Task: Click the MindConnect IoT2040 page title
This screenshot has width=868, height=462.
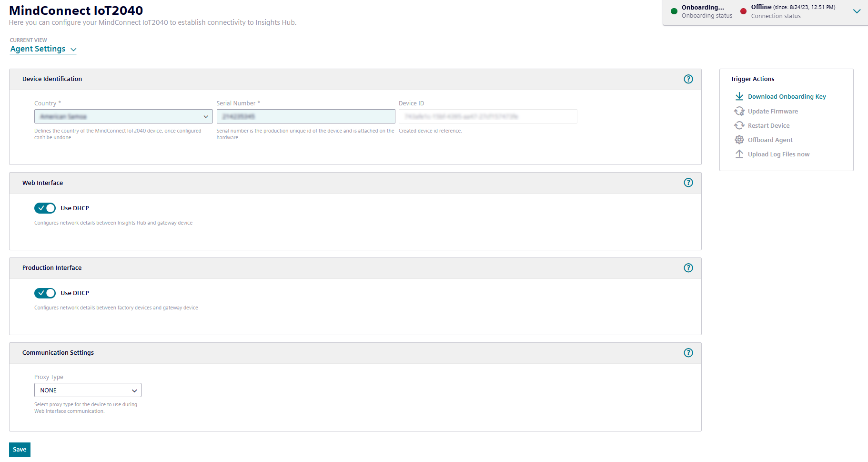Action: pyautogui.click(x=76, y=10)
